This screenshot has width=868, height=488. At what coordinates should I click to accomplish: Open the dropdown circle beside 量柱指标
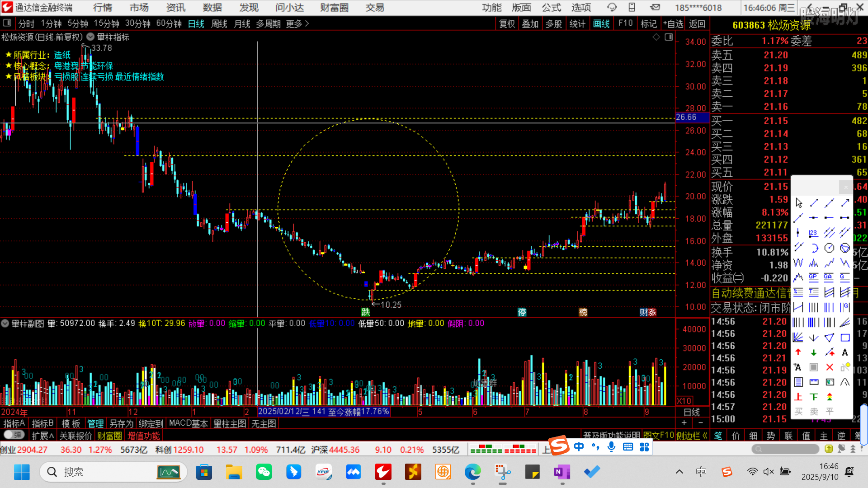90,37
